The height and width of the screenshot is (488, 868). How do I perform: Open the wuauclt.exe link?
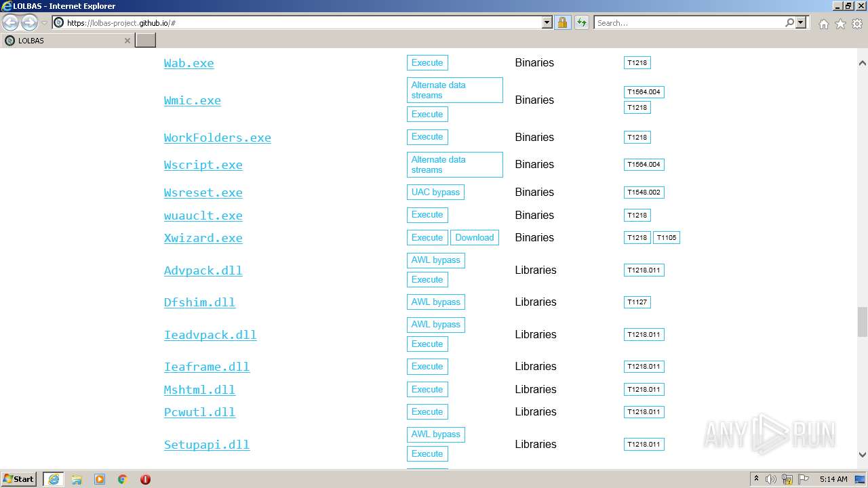pos(203,216)
